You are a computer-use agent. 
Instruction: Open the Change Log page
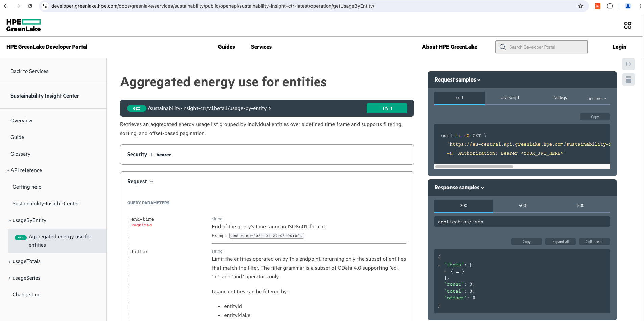26,295
